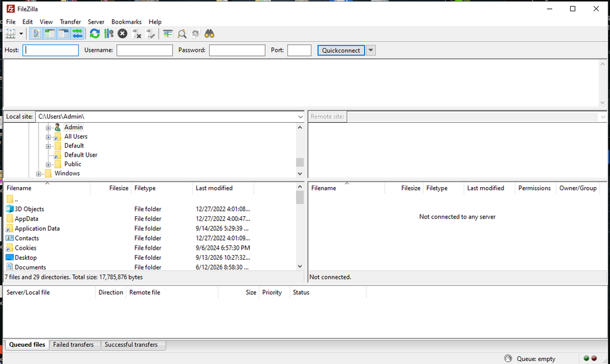Select the Cookies folder
The image size is (610, 364).
pos(26,248)
